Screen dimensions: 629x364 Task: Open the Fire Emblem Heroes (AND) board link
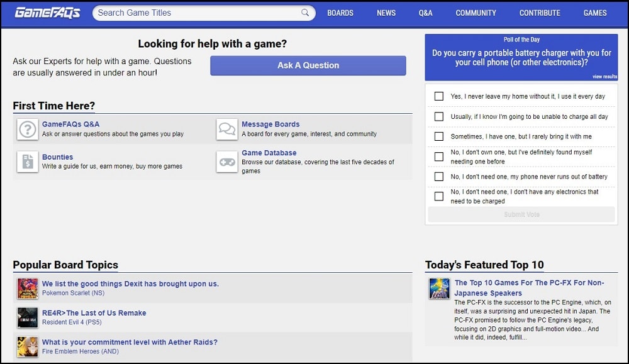click(x=81, y=351)
